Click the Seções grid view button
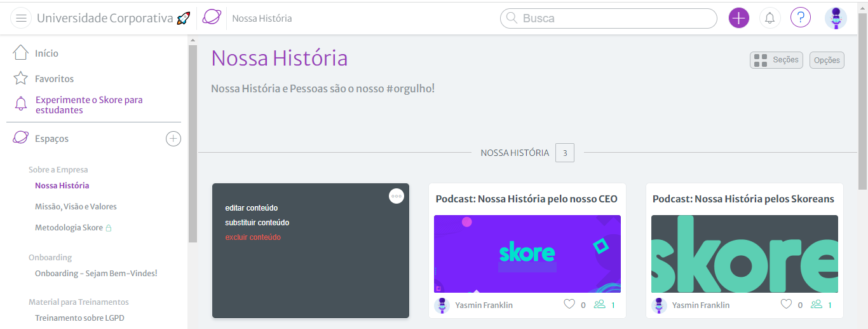868x329 pixels. tap(776, 60)
